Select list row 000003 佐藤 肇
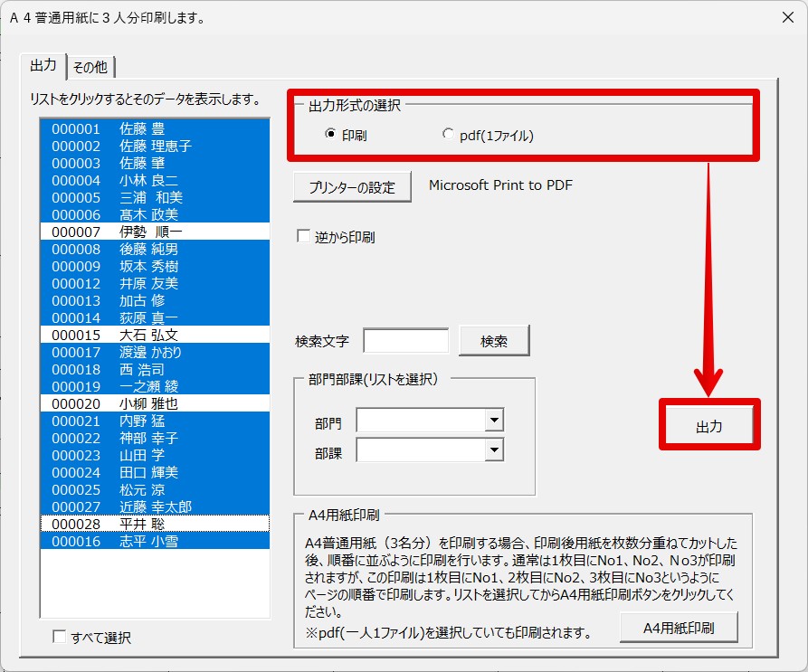Image resolution: width=808 pixels, height=672 pixels. click(155, 163)
